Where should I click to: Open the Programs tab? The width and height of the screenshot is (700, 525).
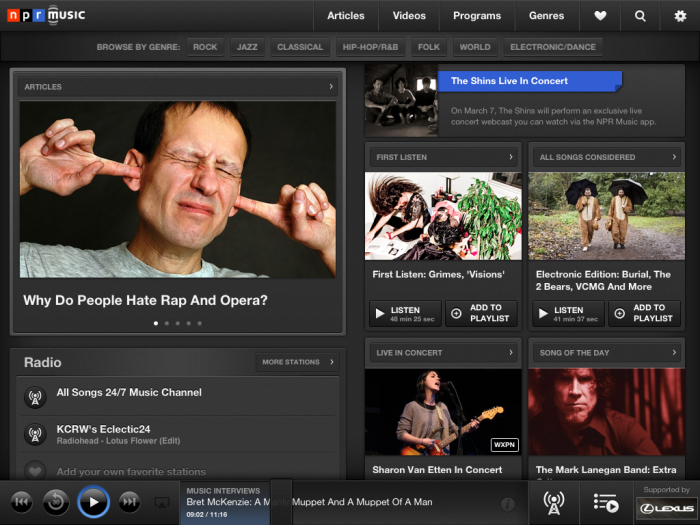tap(477, 16)
